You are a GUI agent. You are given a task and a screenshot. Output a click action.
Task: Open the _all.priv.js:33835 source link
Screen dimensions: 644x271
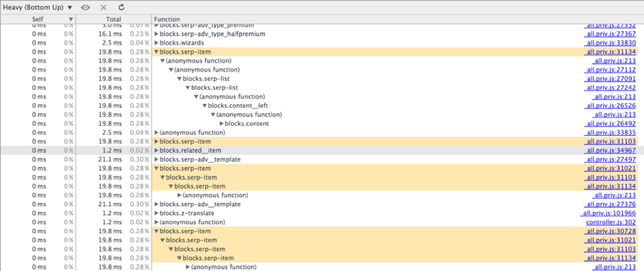coord(610,133)
